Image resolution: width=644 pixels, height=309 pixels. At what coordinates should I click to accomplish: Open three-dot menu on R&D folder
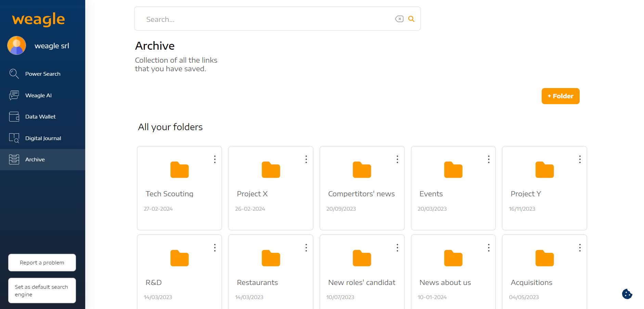click(215, 248)
